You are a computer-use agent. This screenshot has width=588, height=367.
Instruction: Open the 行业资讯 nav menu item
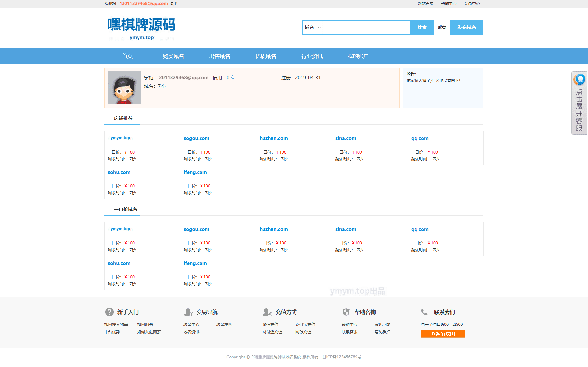(x=312, y=56)
